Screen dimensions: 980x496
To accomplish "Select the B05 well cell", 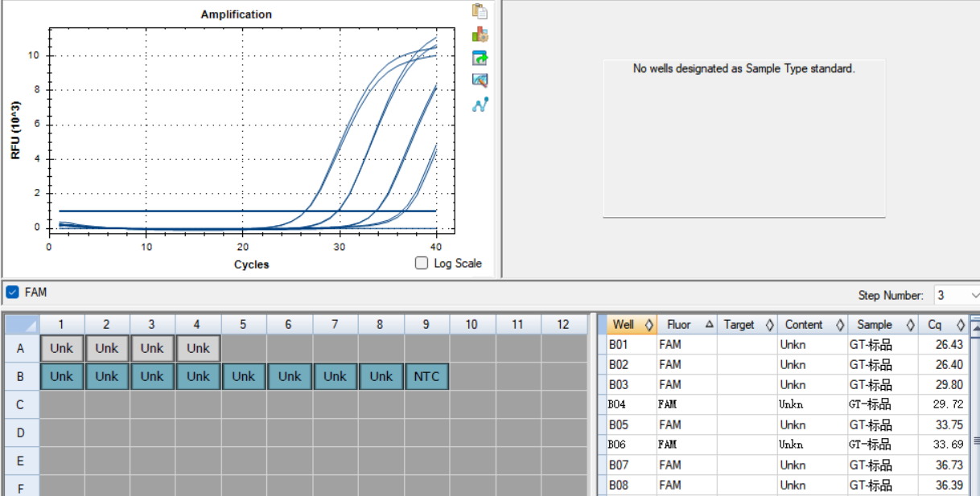I will pos(632,424).
